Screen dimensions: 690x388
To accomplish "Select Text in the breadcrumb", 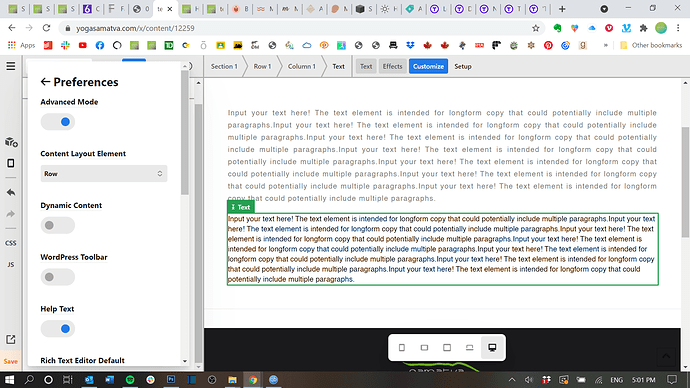I will (338, 66).
